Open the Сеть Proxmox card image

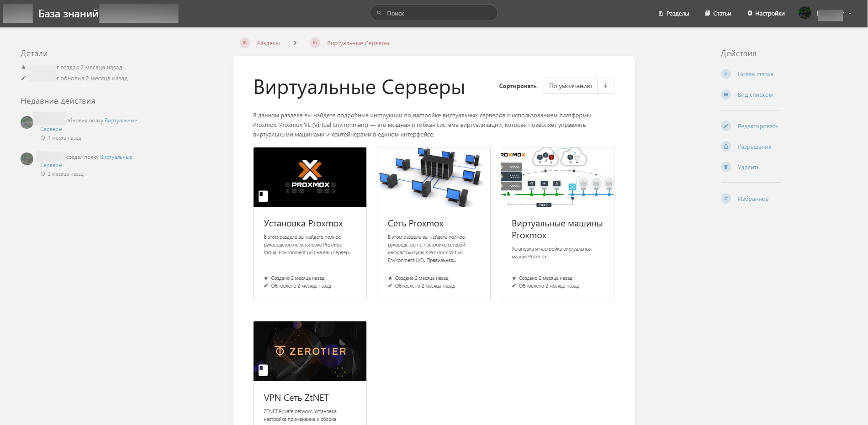point(434,177)
